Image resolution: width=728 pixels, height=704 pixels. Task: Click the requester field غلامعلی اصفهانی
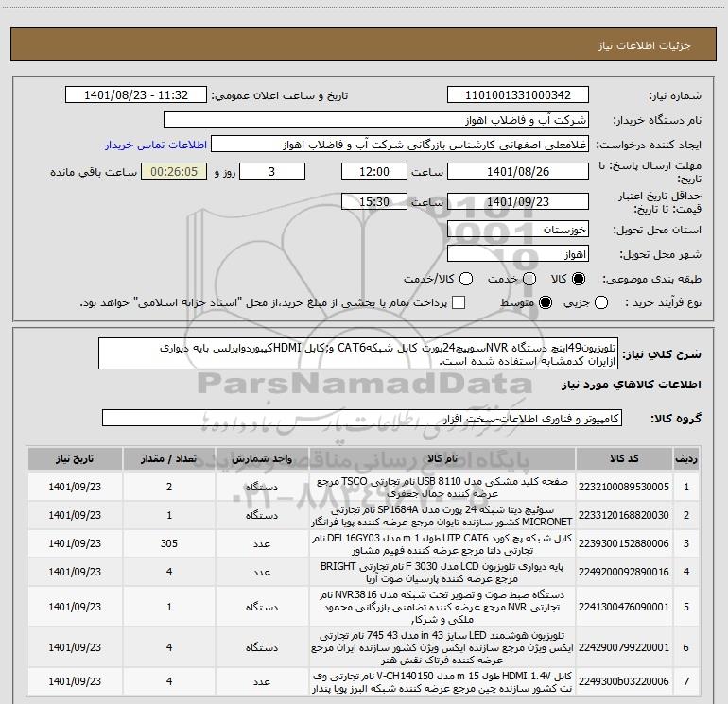coord(400,145)
